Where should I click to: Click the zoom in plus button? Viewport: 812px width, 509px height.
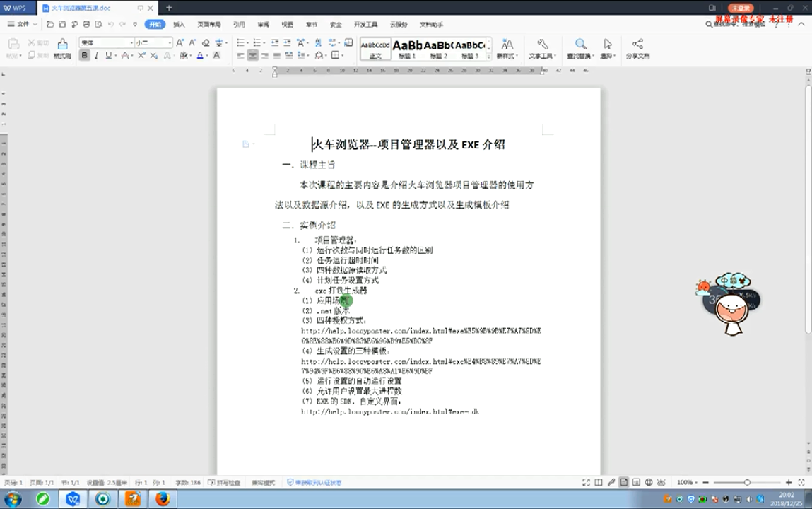point(789,482)
